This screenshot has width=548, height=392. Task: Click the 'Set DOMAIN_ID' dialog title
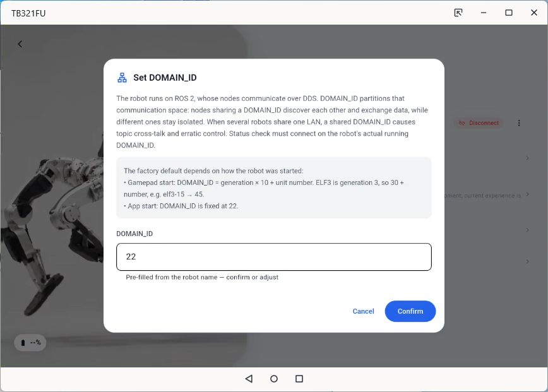click(165, 78)
